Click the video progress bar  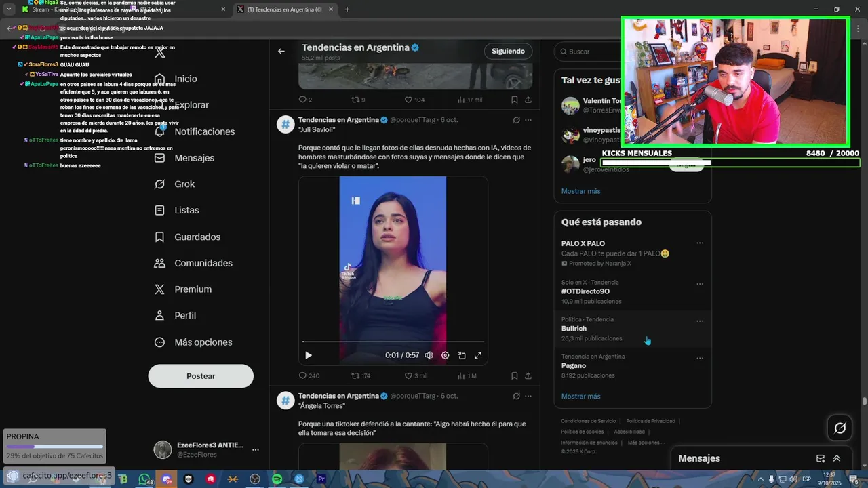pyautogui.click(x=393, y=342)
